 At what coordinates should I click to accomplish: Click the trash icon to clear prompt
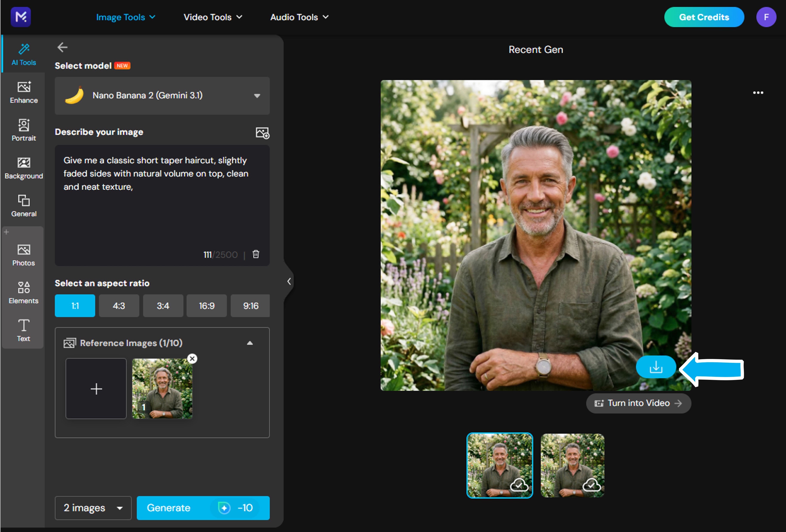click(256, 254)
